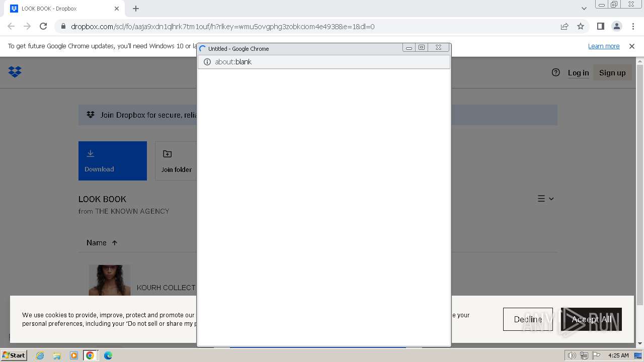Open the Windows Start button
Image resolution: width=644 pixels, height=362 pixels.
14,355
